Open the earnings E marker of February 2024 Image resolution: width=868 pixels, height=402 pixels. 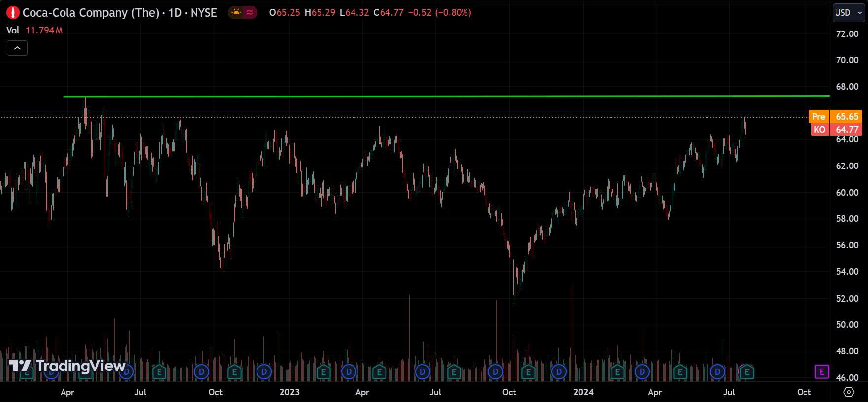617,372
